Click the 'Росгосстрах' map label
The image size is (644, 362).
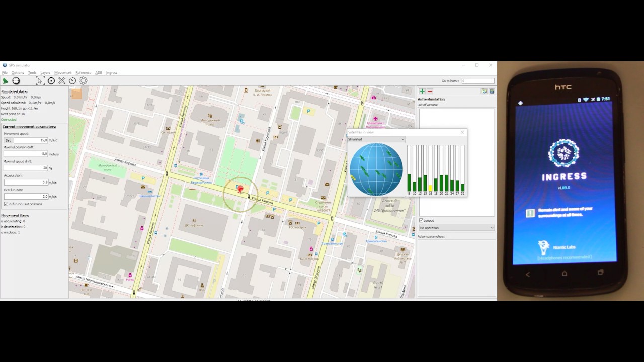pos(297,227)
